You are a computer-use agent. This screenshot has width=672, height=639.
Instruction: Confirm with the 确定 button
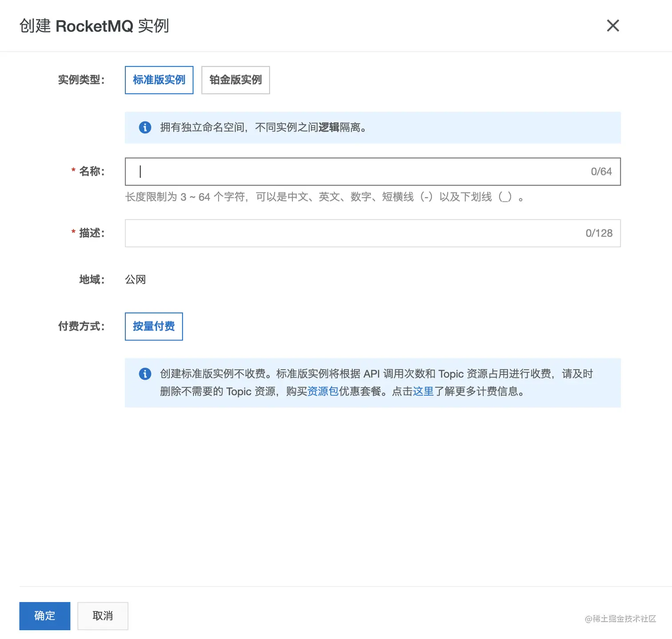45,616
